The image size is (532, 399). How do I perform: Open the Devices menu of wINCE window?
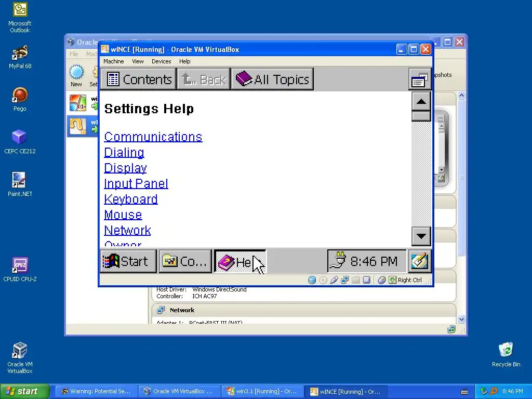(x=161, y=61)
